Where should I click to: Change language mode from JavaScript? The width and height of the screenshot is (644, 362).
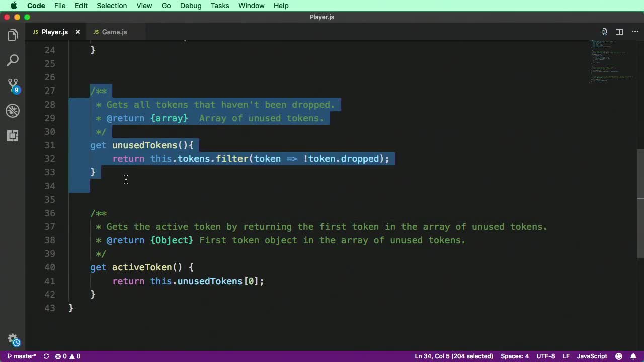(x=592, y=356)
